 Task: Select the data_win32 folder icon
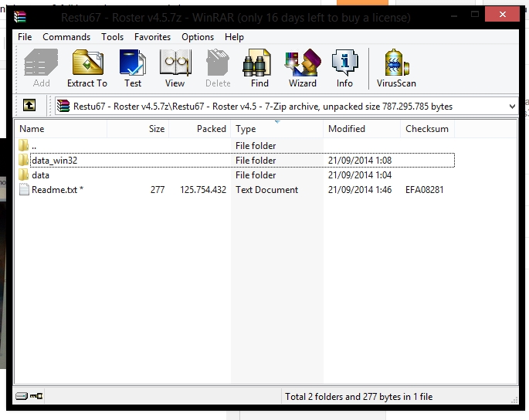(24, 160)
